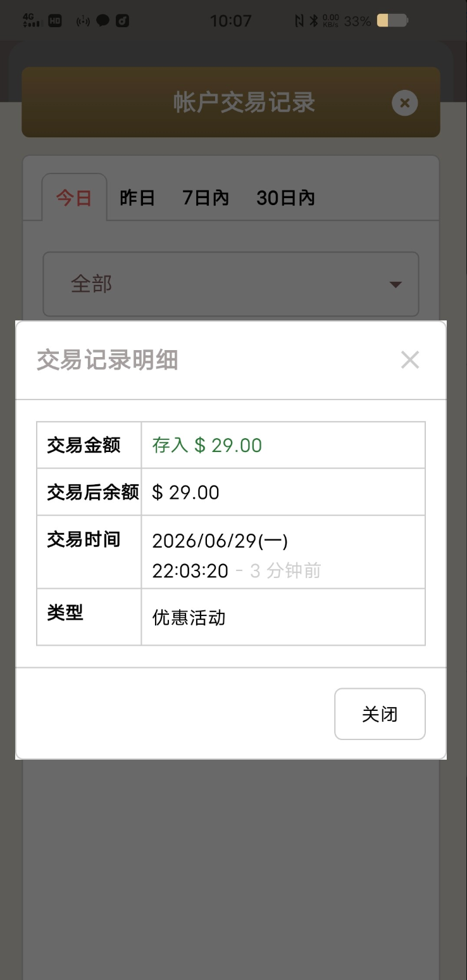
Task: Tap the 4G signal indicator
Action: click(31, 20)
